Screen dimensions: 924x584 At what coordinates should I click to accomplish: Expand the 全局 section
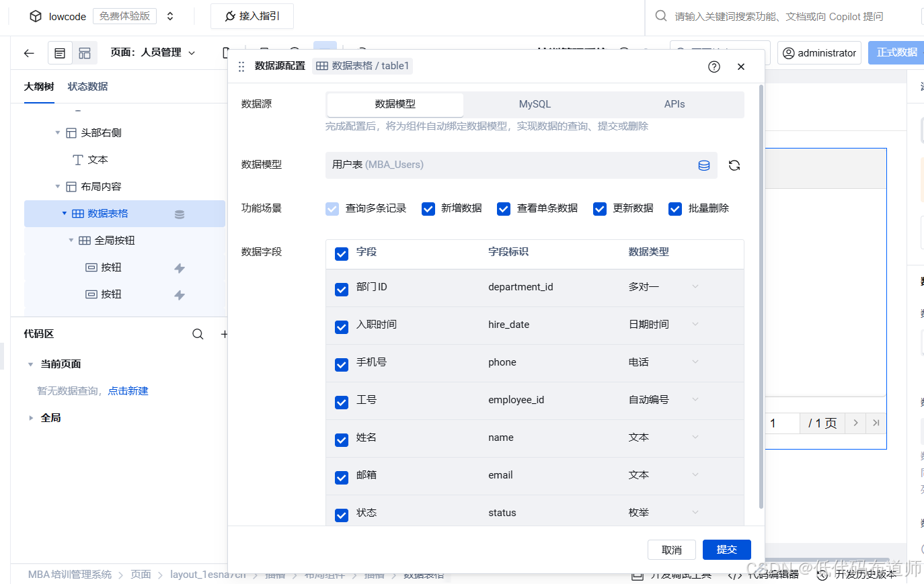(x=30, y=418)
